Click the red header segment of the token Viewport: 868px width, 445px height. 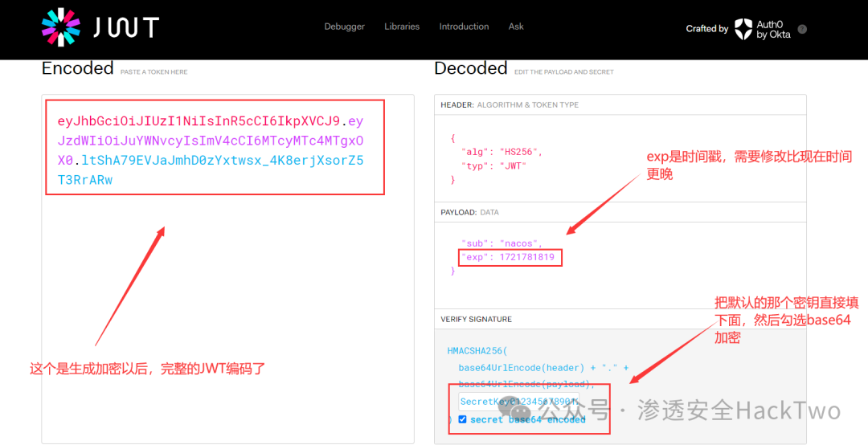pyautogui.click(x=199, y=121)
